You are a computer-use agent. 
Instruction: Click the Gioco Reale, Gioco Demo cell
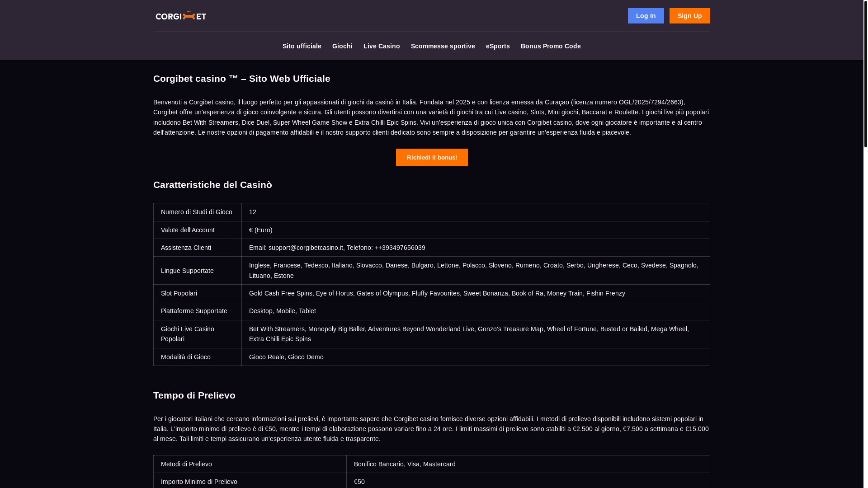coord(476,357)
